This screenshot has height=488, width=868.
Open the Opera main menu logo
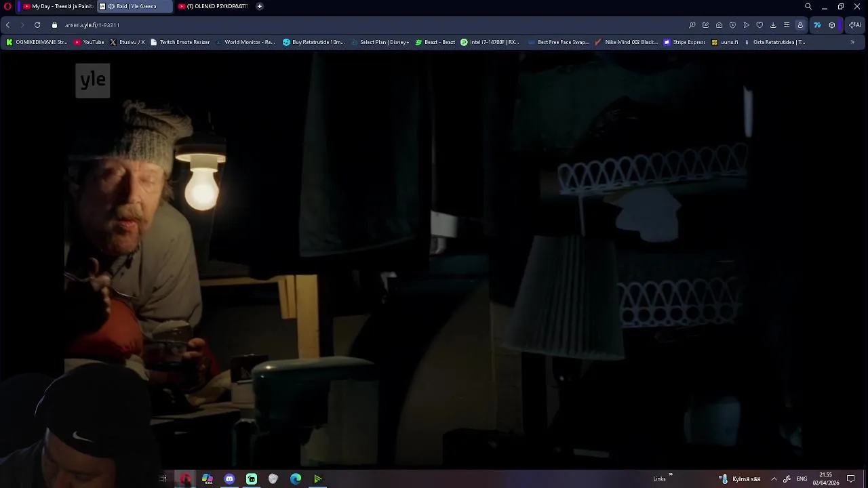click(7, 6)
